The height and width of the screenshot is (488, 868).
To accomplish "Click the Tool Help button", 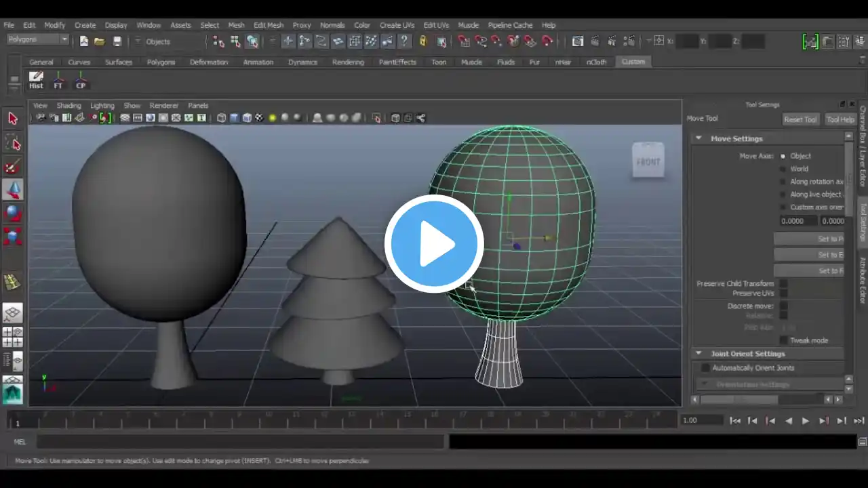I will tap(840, 119).
